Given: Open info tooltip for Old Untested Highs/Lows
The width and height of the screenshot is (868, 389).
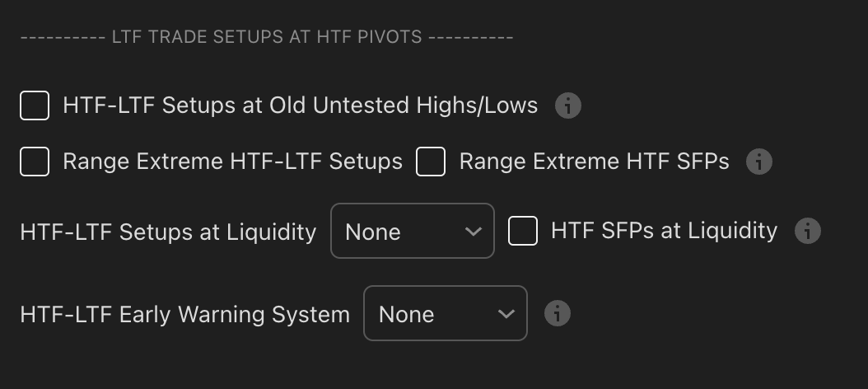Looking at the screenshot, I should (x=568, y=106).
